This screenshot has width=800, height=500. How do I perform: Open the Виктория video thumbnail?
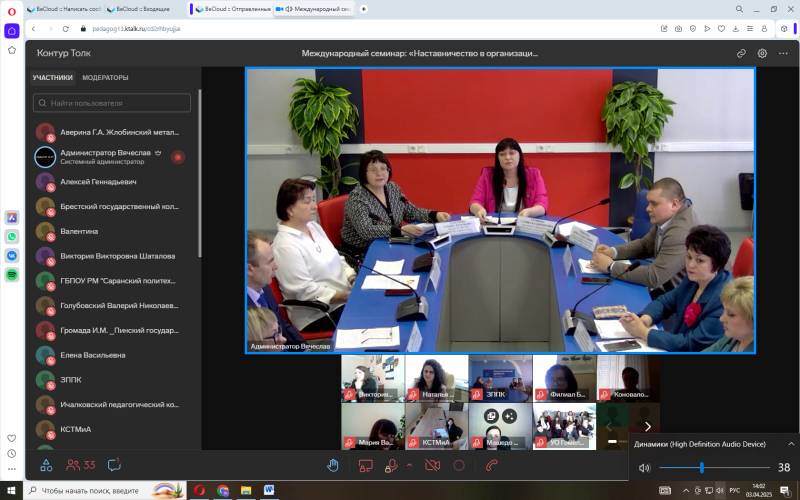(372, 378)
